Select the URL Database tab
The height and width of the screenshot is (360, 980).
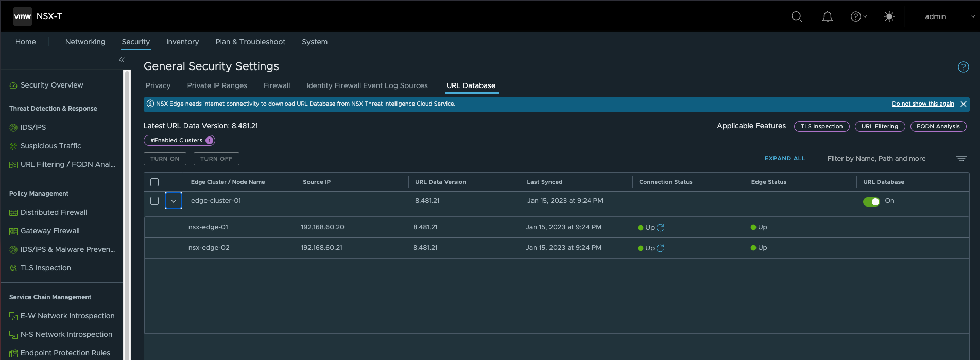471,85
